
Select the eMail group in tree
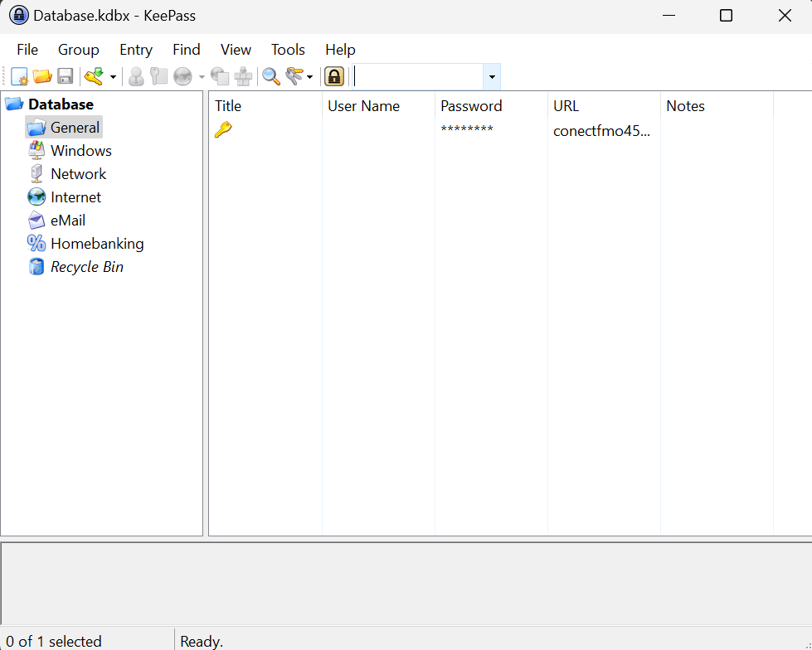(67, 221)
